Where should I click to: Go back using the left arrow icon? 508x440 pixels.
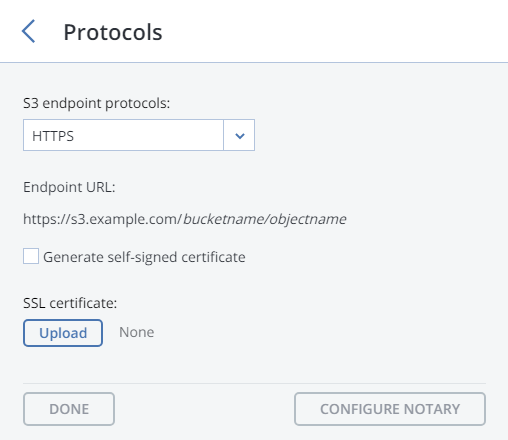click(x=28, y=31)
